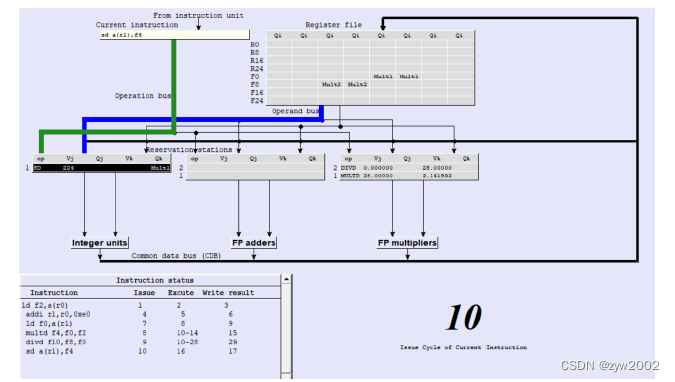The image size is (675, 382).
Task: Select the 'ld f2,a(r0)' instruction row
Action: [151, 305]
